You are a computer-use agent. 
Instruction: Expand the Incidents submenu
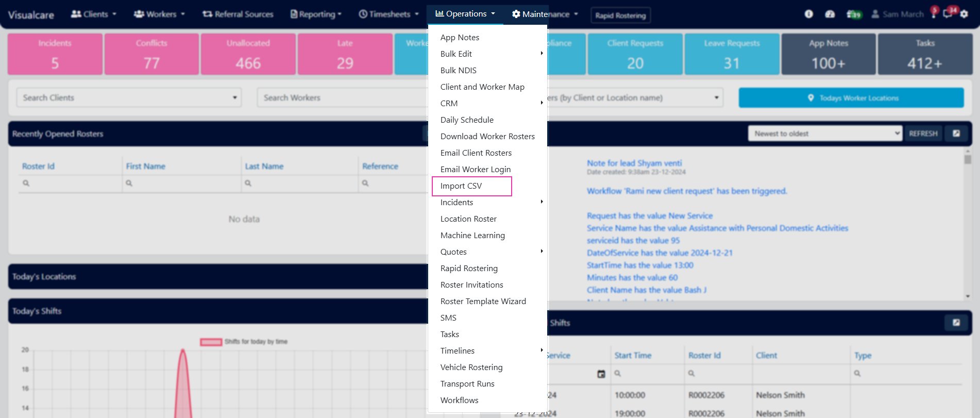tap(487, 202)
